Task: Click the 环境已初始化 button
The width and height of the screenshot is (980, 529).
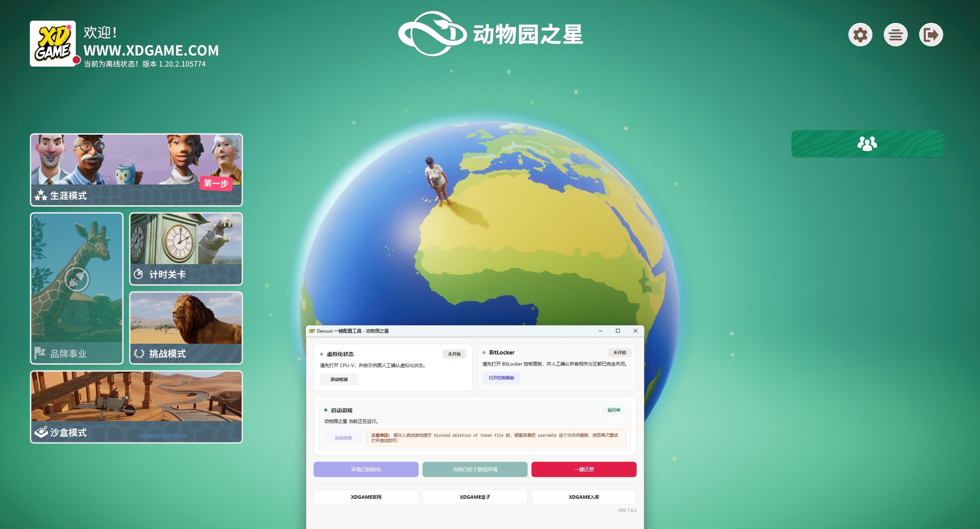Action: [366, 469]
